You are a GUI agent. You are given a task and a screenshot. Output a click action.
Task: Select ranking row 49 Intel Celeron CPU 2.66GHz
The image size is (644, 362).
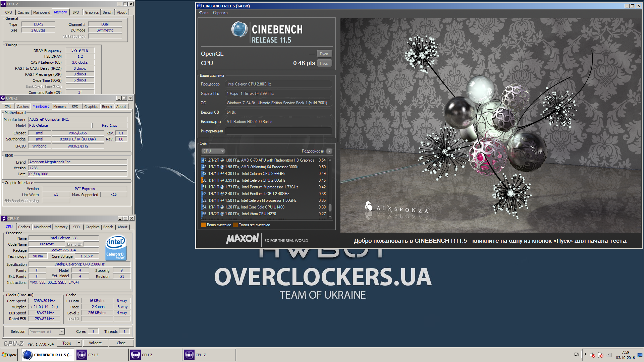point(264,174)
